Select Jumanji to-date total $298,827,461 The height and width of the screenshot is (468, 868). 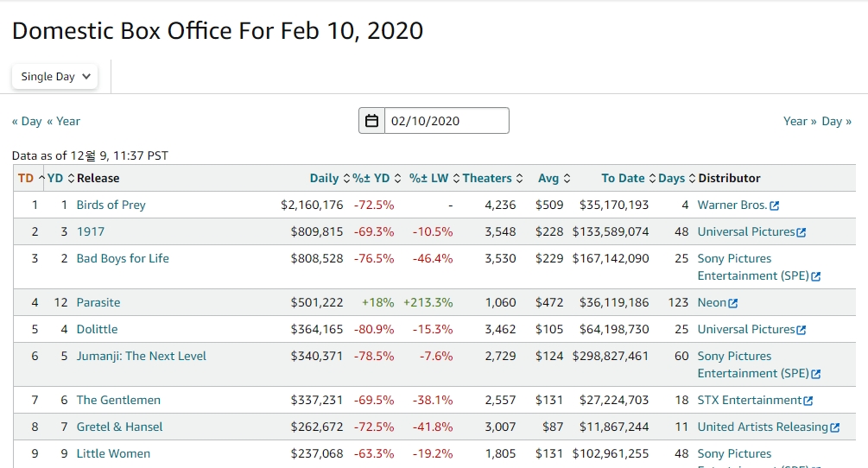[611, 356]
